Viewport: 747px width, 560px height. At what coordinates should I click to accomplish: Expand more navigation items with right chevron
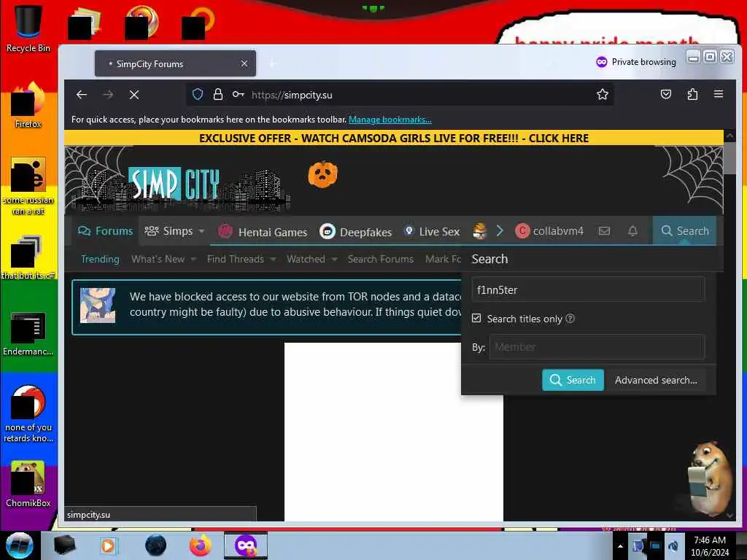(500, 231)
